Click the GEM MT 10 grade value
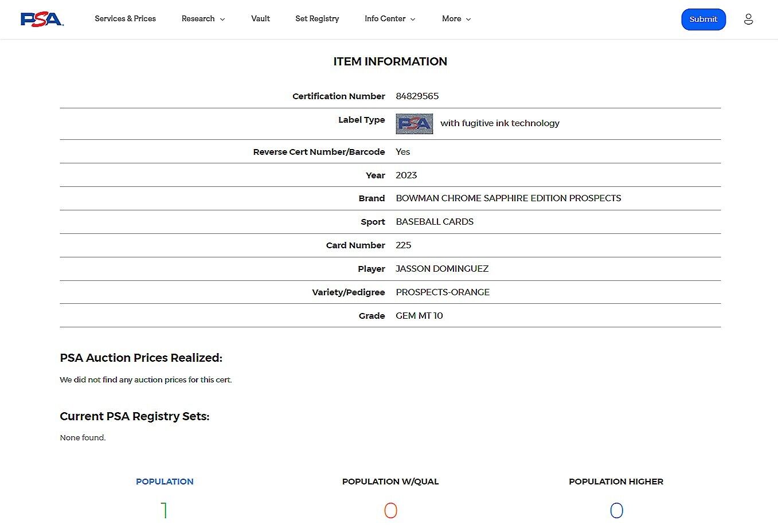The height and width of the screenshot is (532, 778). 419,316
